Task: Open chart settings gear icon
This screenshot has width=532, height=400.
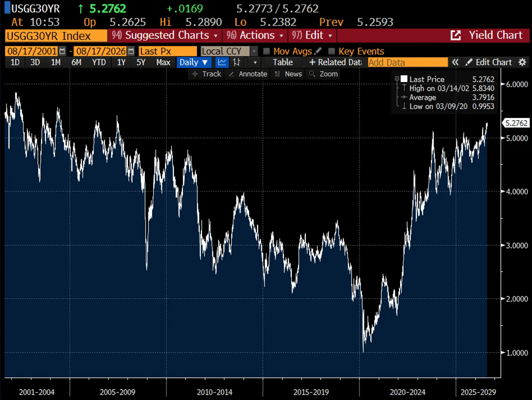Action: [x=522, y=63]
